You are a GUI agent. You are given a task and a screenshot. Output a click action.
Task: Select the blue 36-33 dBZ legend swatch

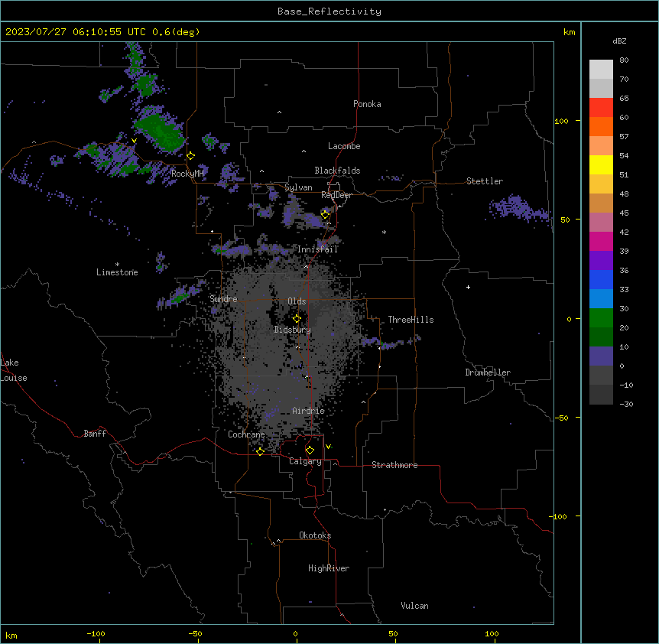[601, 279]
